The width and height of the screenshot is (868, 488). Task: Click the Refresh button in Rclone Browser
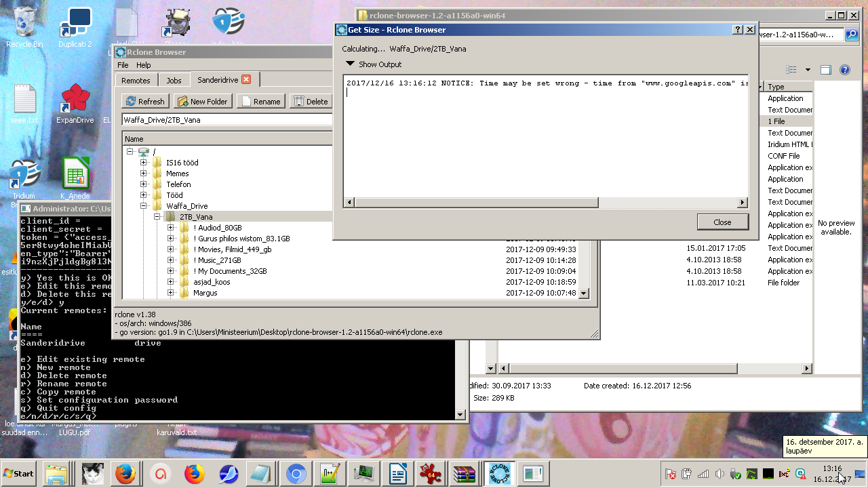pos(146,101)
